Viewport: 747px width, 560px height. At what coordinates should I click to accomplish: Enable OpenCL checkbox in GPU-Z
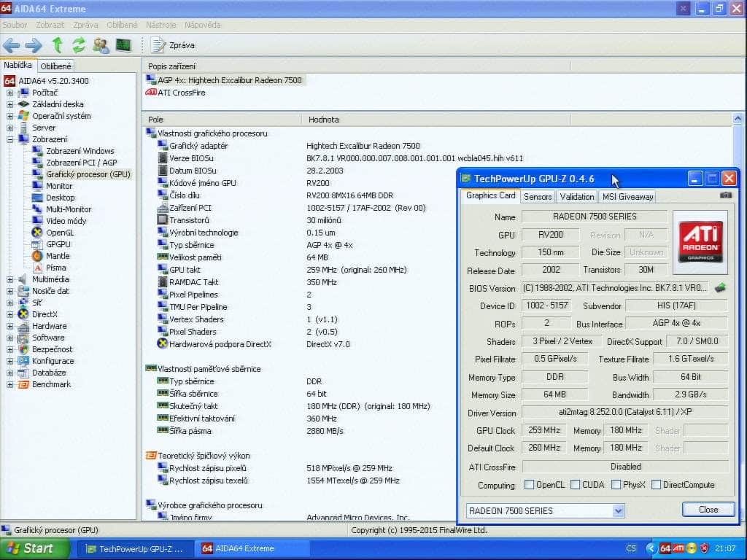[x=529, y=485]
